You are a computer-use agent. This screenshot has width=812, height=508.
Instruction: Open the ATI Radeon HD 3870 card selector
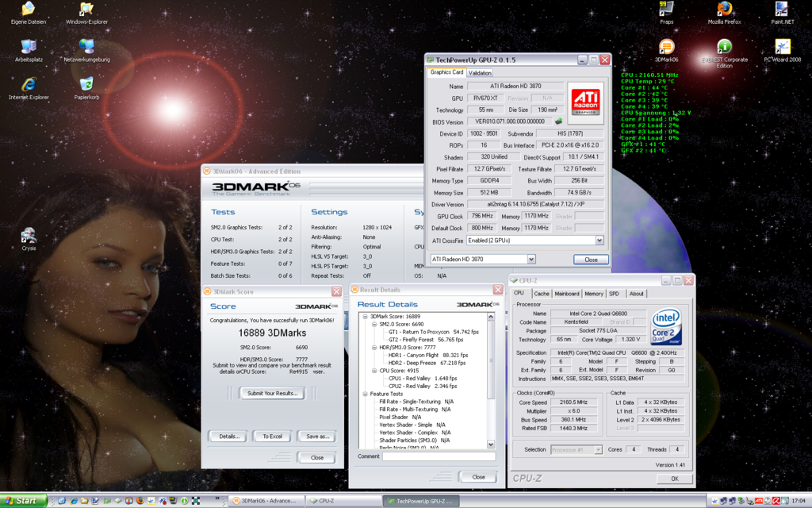tap(483, 260)
